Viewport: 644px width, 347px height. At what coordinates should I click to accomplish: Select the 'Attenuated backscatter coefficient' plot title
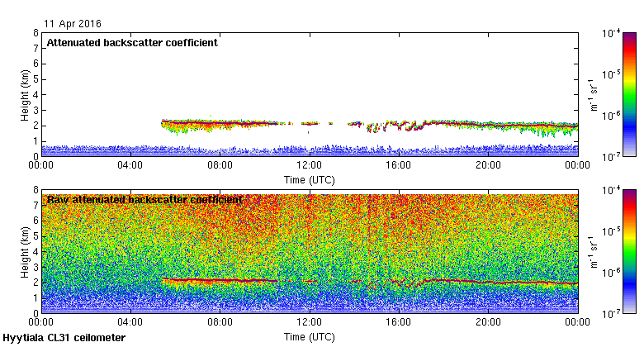tap(132, 43)
